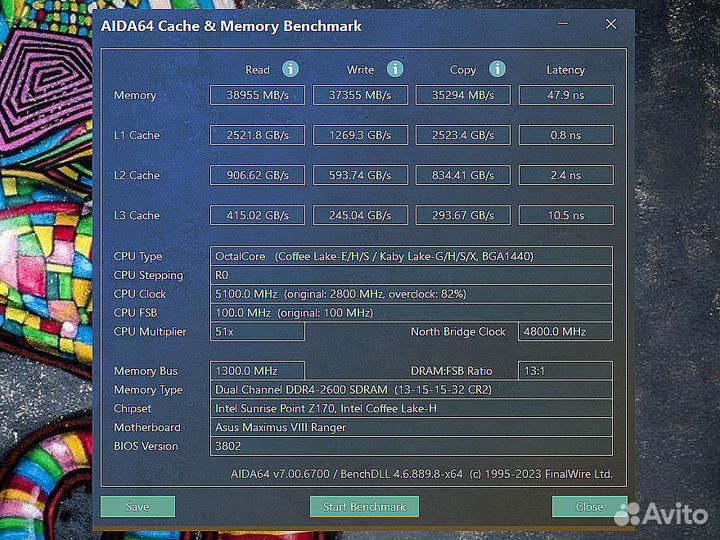Click CPU Multiplier field 51x
This screenshot has height=540, width=720.
pos(257,331)
